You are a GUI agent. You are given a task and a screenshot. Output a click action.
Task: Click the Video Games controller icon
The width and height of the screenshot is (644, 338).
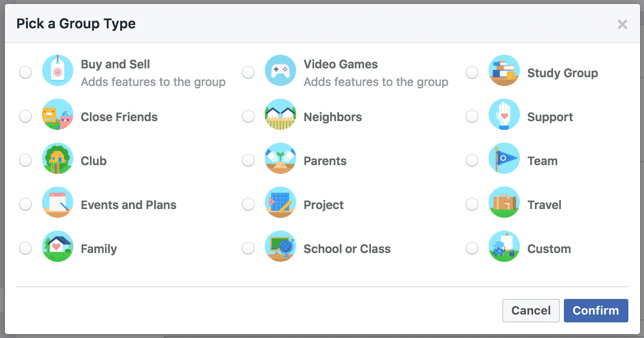tap(280, 71)
